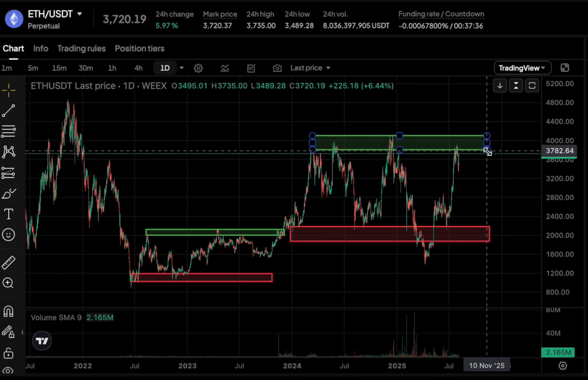Open chart settings gear icon
Image resolution: width=588 pixels, height=380 pixels.
[x=198, y=68]
